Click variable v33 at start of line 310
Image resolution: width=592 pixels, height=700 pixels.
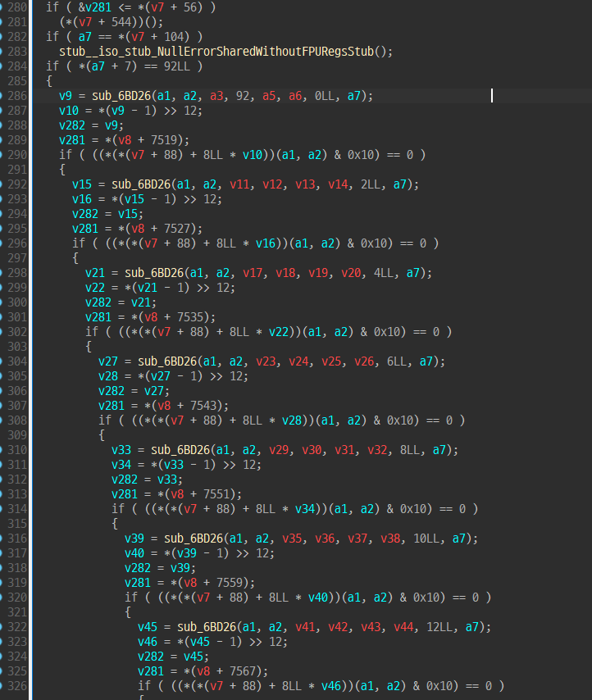point(121,449)
